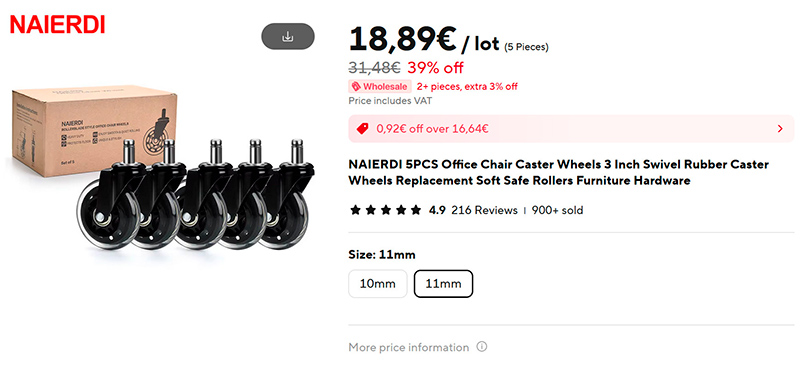This screenshot has height=371, width=800.
Task: Click the first rating star
Action: (x=355, y=210)
